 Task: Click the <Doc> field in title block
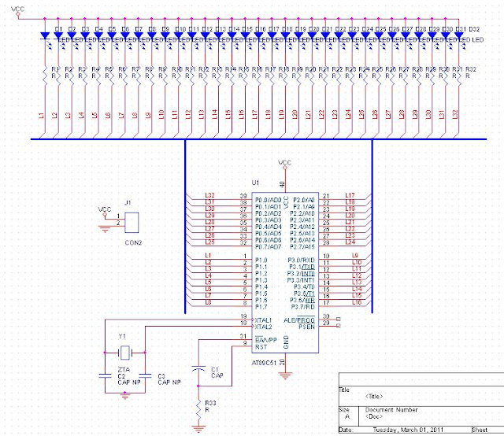click(x=374, y=417)
